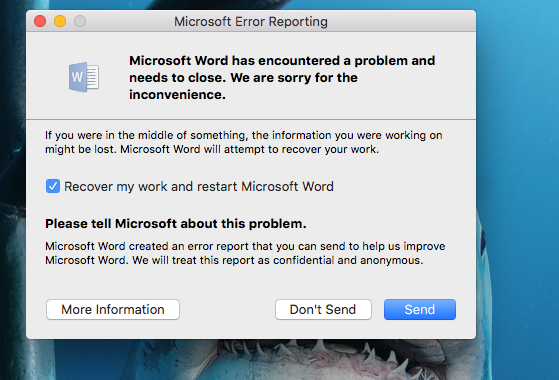Screen dimensions: 559x380
Task: Click the Microsoft Word document icon
Action: (x=84, y=77)
